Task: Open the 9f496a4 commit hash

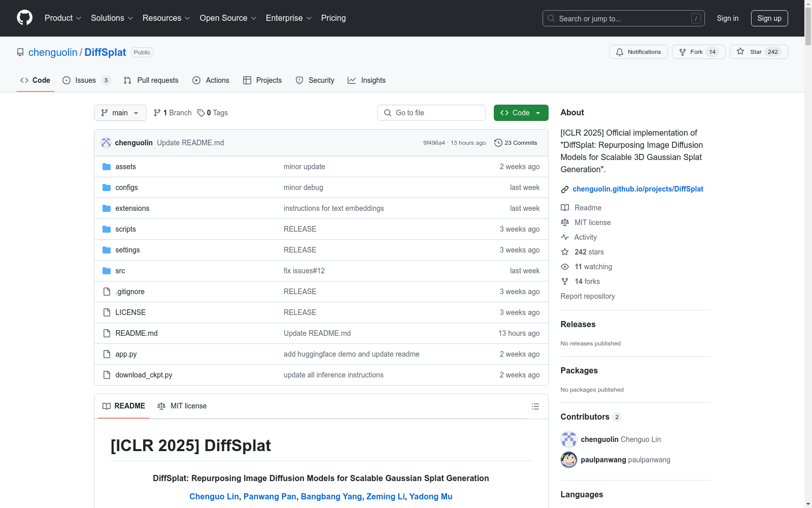Action: [434, 143]
